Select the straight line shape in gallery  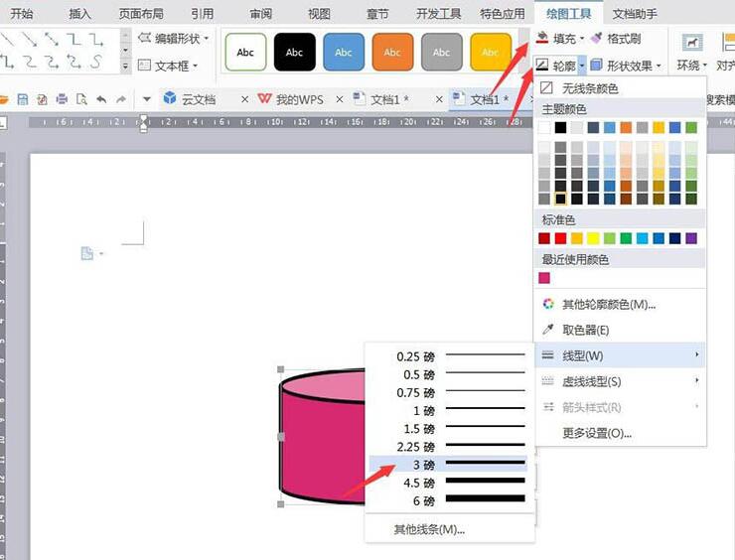click(7, 40)
